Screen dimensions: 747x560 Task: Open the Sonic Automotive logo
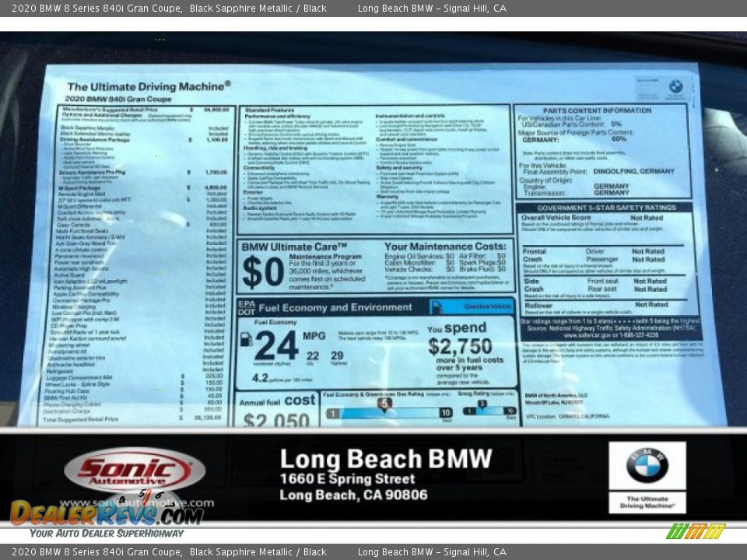135,471
